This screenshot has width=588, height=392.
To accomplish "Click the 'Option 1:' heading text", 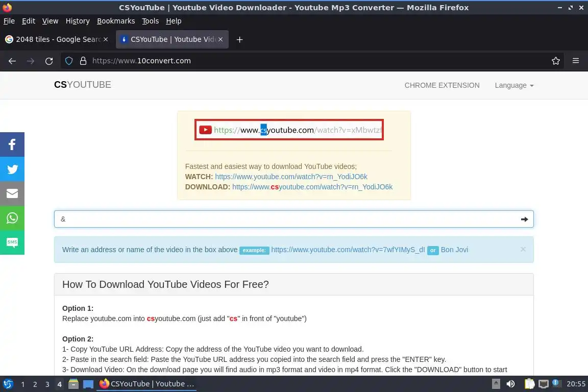I will pyautogui.click(x=78, y=308).
